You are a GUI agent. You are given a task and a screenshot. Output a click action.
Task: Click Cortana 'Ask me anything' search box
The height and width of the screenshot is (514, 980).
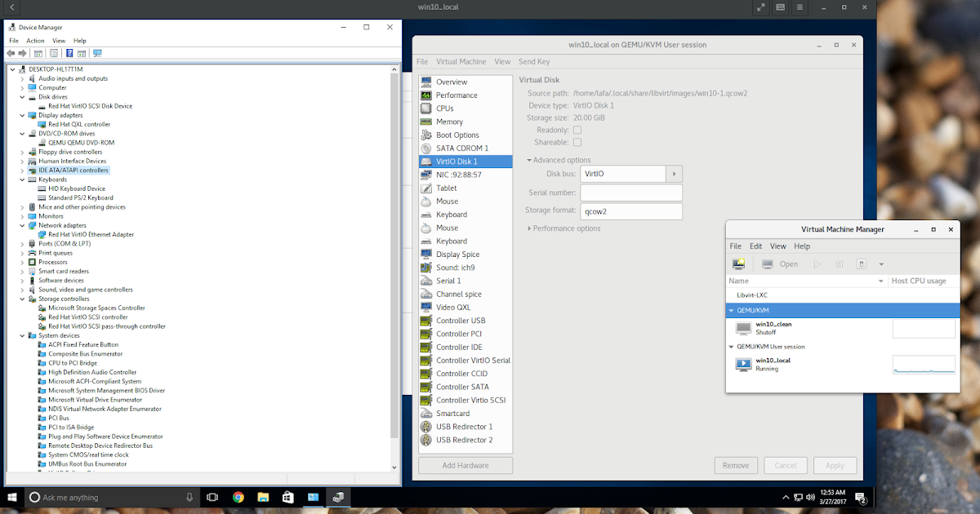pyautogui.click(x=111, y=497)
